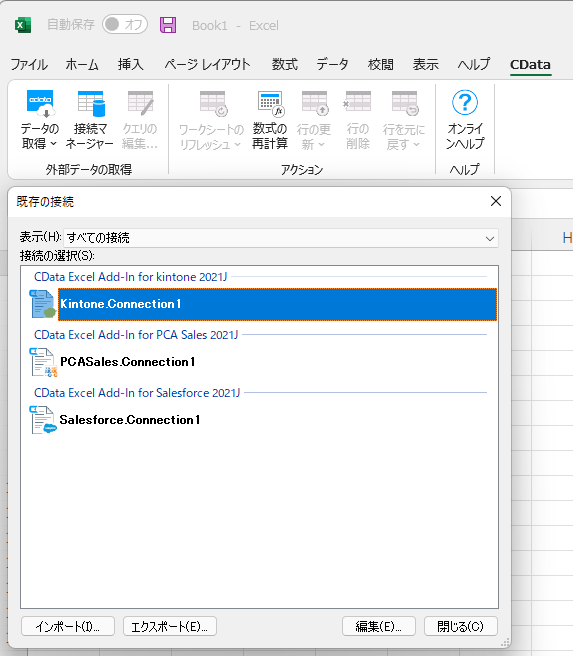The image size is (573, 656).
Task: Click 数式の再計算 recalculate formulas icon
Action: pyautogui.click(x=271, y=103)
